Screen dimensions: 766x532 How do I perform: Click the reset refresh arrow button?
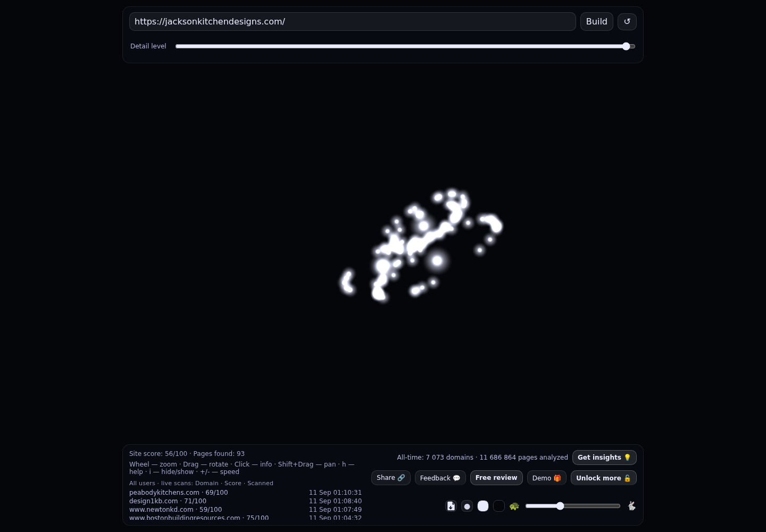pos(627,21)
